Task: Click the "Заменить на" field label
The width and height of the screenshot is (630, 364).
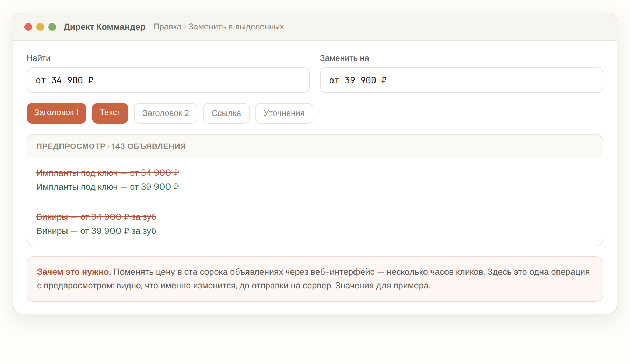Action: click(x=344, y=58)
